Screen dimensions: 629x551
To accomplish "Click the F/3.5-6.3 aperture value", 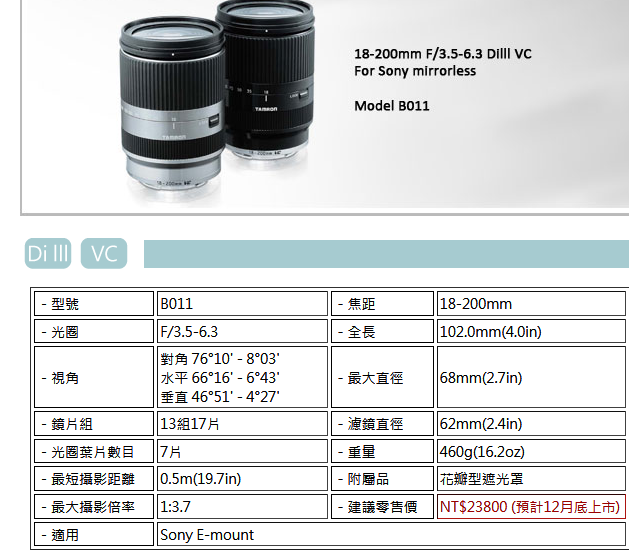I will (x=189, y=332).
